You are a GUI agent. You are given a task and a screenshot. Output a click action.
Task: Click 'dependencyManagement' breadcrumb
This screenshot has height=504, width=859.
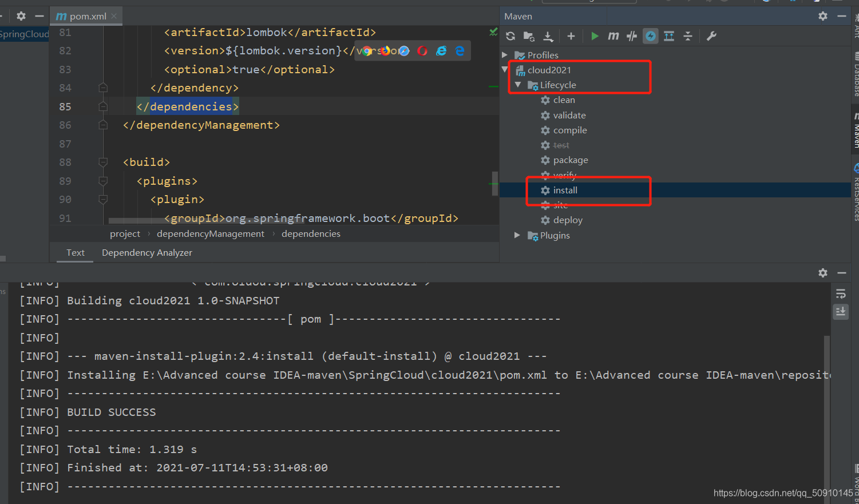[211, 233]
